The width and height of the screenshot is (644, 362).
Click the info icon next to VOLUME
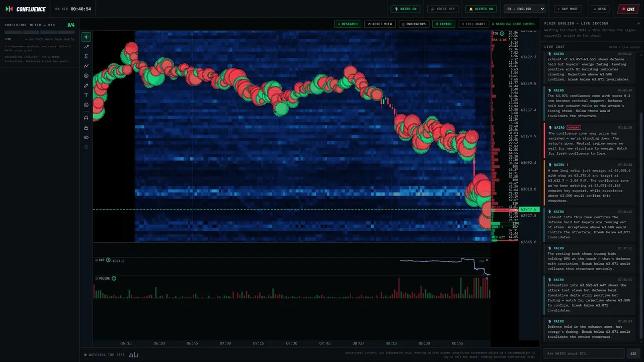pos(114,278)
